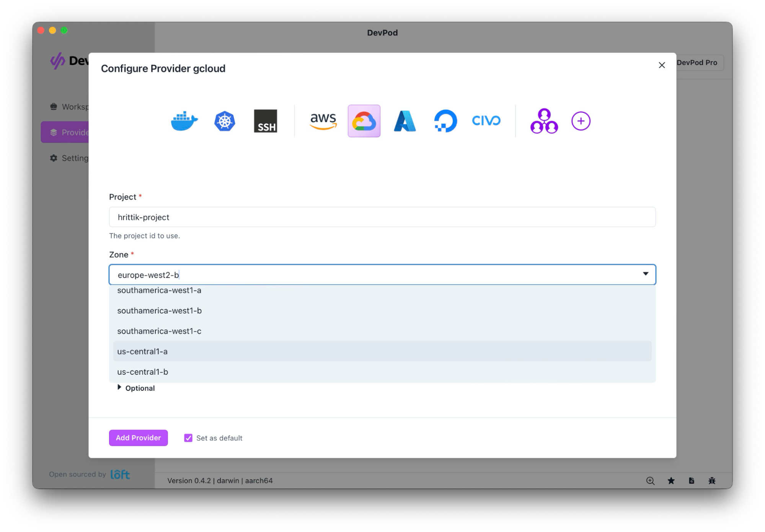Image resolution: width=765 pixels, height=532 pixels.
Task: Close the Configure Provider dialog
Action: (x=661, y=65)
